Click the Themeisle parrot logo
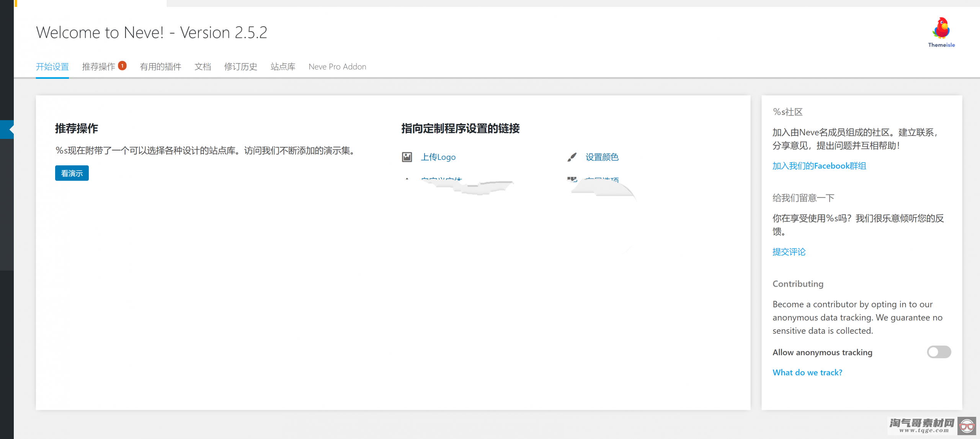980x439 pixels. point(941,32)
